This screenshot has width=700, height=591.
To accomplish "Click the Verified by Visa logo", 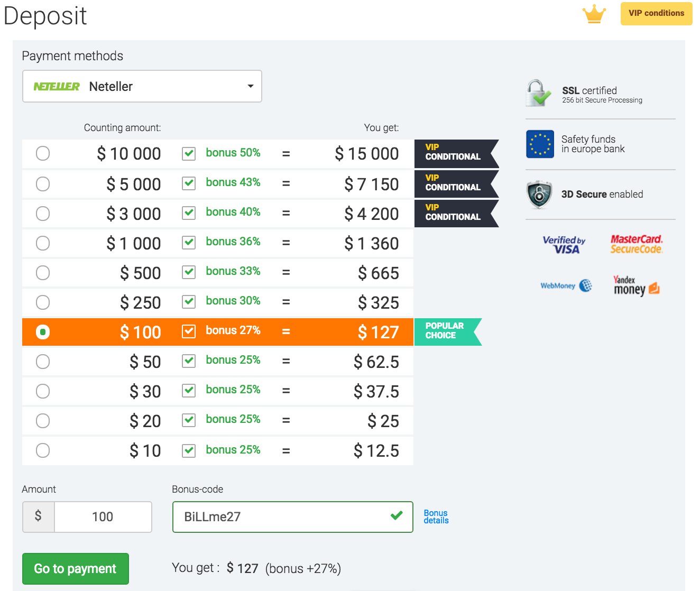I will [564, 245].
